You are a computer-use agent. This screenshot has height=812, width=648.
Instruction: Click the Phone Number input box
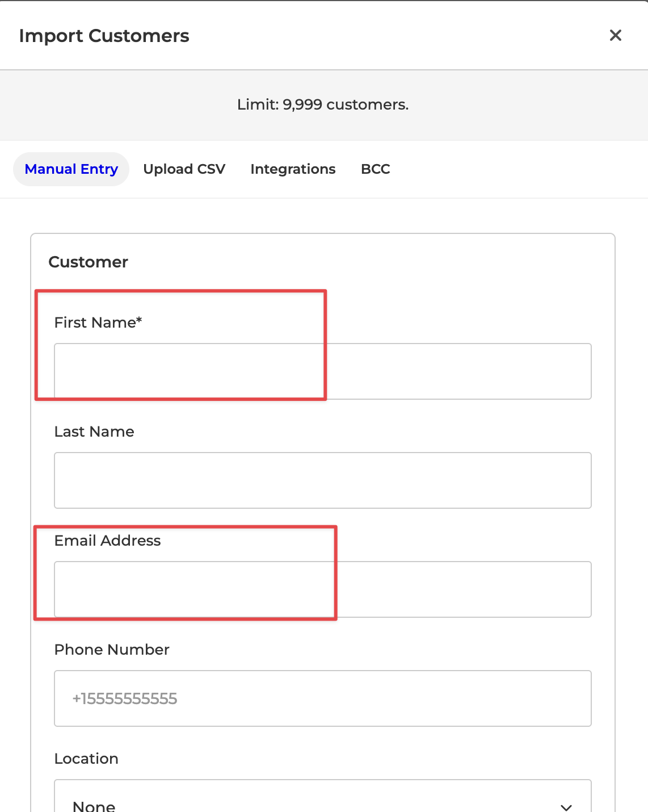point(322,698)
